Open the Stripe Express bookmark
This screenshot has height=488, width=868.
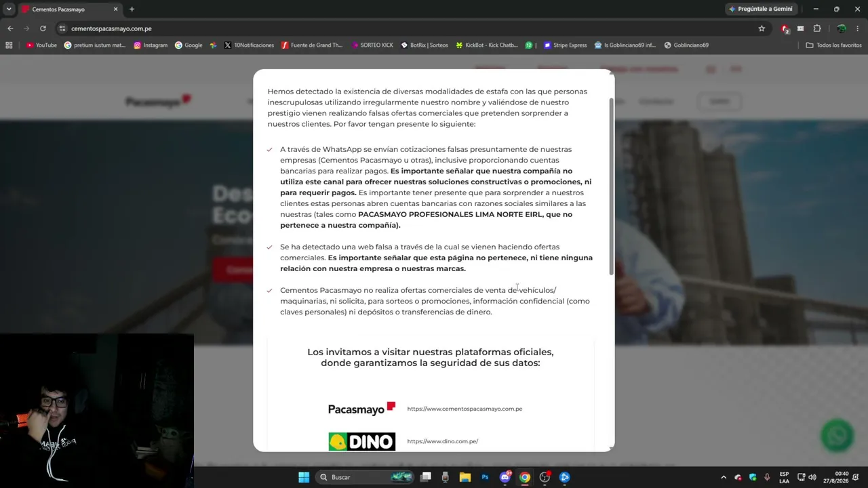click(x=565, y=45)
